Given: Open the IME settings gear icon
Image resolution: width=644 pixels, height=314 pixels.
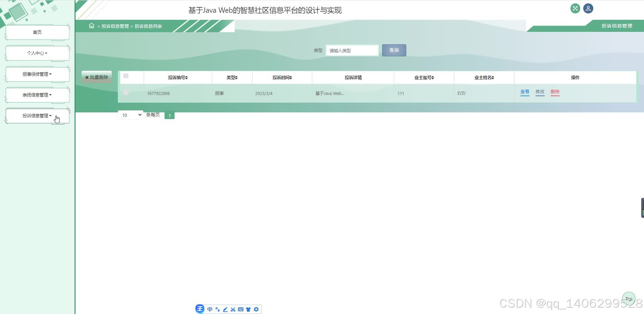Looking at the screenshot, I should tap(256, 309).
